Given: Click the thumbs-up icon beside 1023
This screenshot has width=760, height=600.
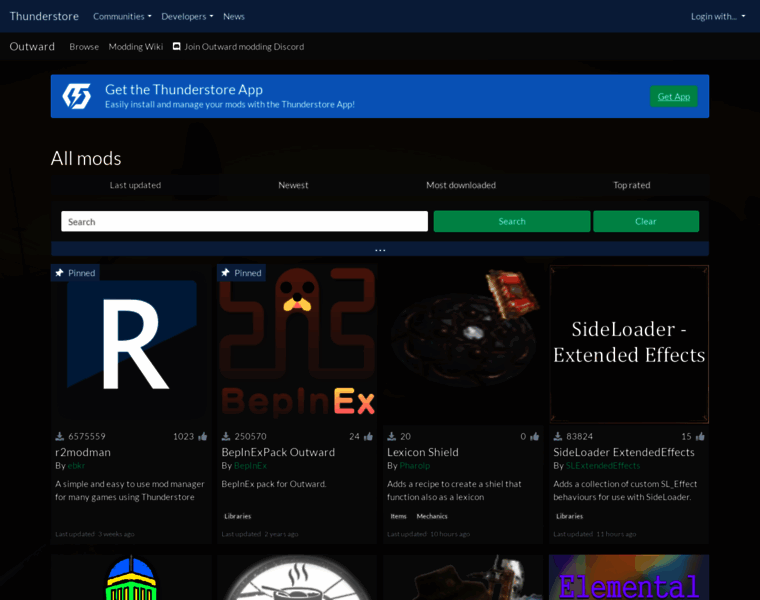Looking at the screenshot, I should pyautogui.click(x=203, y=437).
